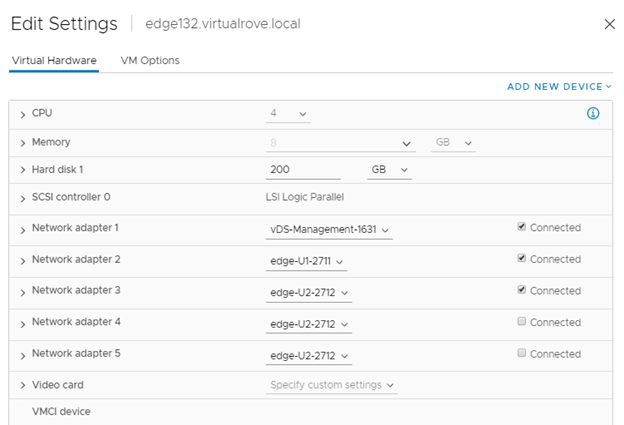Uncheck Connected for Network adapter 2
The width and height of the screenshot is (624, 425).
(x=522, y=260)
